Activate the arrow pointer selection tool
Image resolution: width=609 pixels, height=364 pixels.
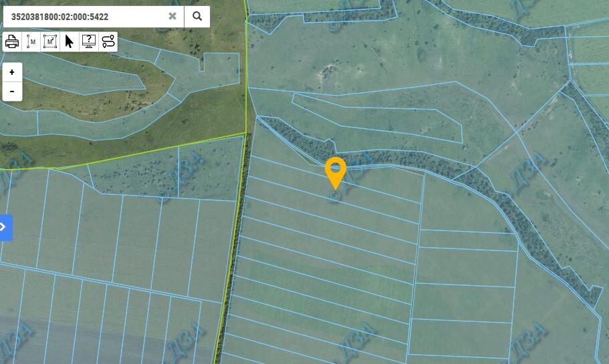(x=69, y=41)
